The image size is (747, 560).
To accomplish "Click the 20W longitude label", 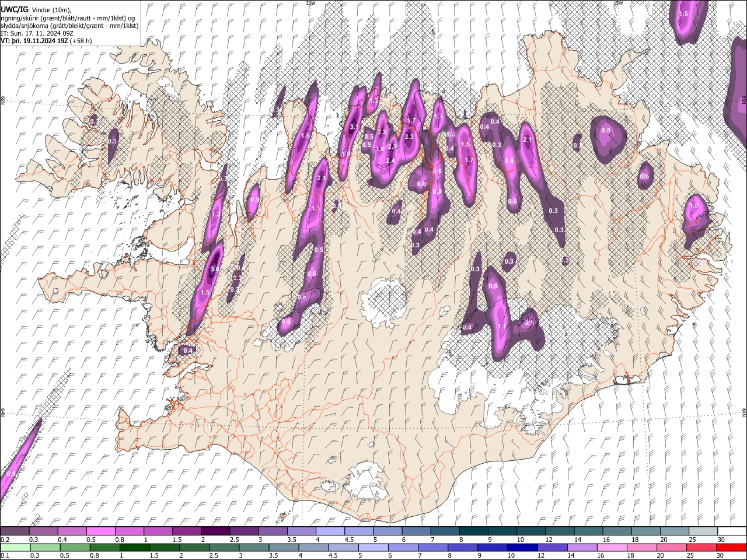I will pos(310,3).
